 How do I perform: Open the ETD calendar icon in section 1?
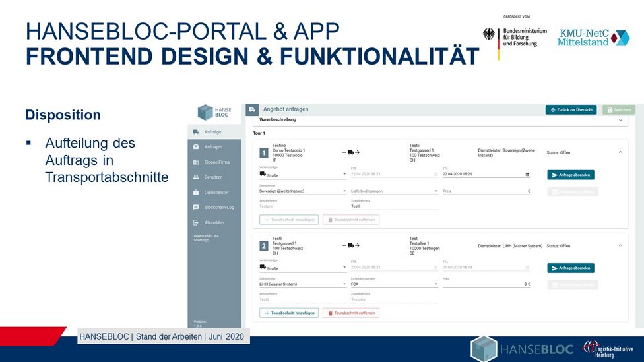pyautogui.click(x=435, y=175)
